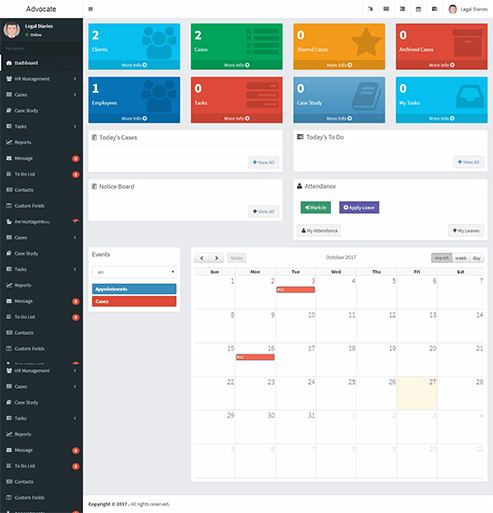Viewport: 493px width, 513px height.
Task: Click the Mark In attendance button
Action: 316,207
